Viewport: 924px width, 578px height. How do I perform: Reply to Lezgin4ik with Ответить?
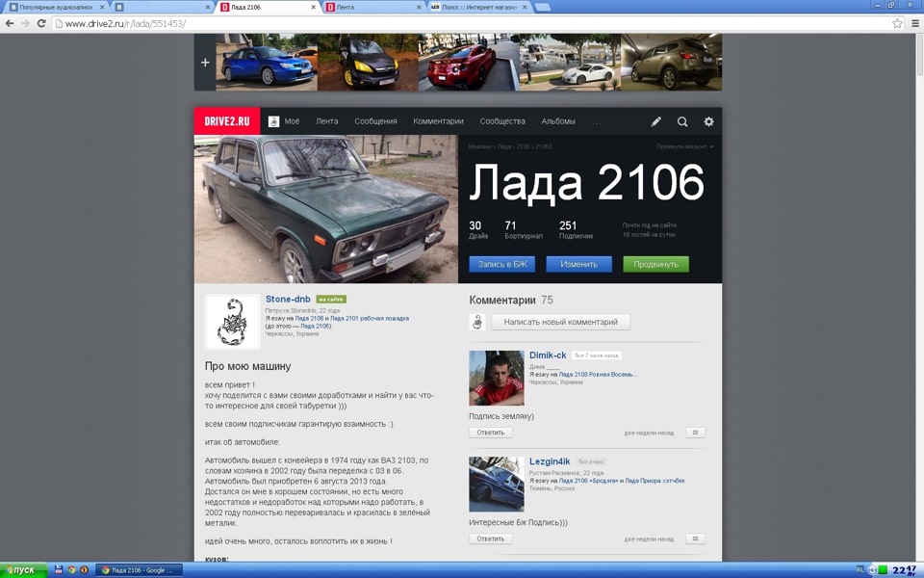pyautogui.click(x=490, y=539)
